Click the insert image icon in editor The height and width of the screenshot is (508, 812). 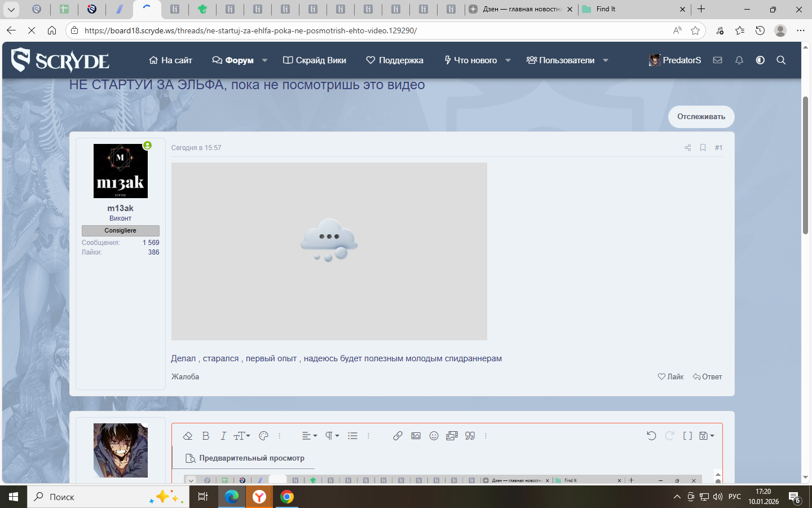point(416,436)
